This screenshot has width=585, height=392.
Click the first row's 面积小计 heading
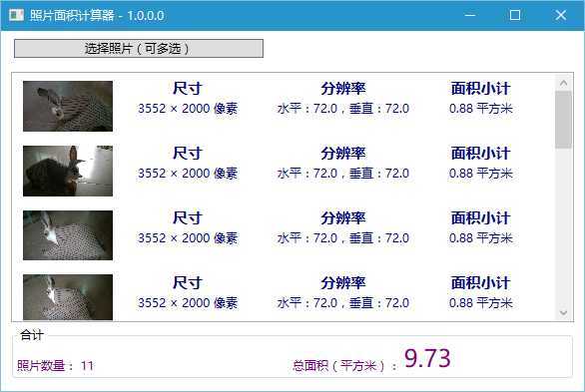click(480, 89)
